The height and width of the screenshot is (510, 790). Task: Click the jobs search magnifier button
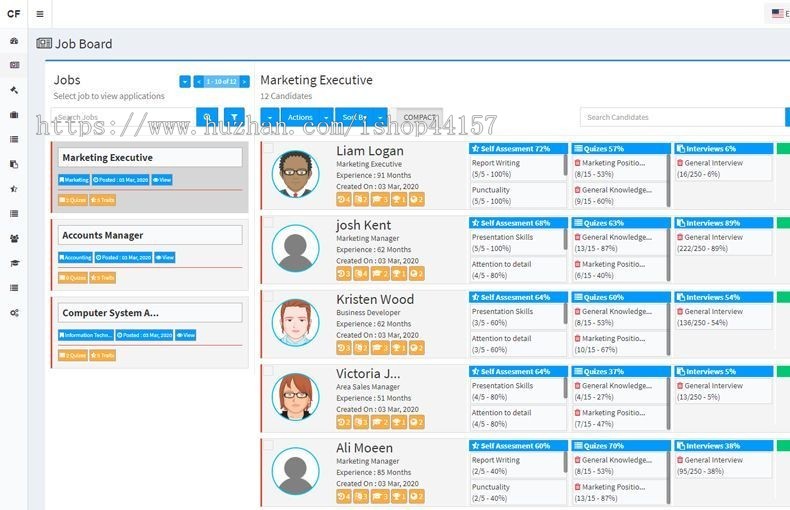click(207, 117)
